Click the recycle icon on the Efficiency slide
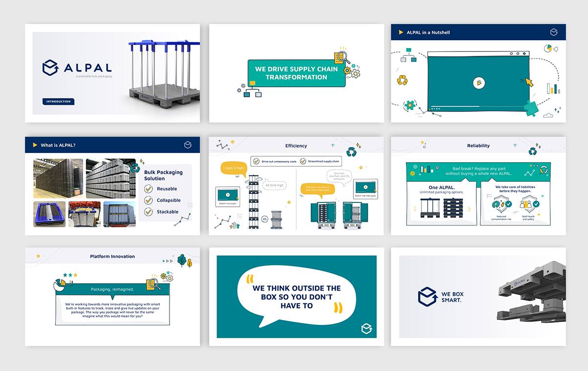The image size is (588, 371). (x=351, y=151)
